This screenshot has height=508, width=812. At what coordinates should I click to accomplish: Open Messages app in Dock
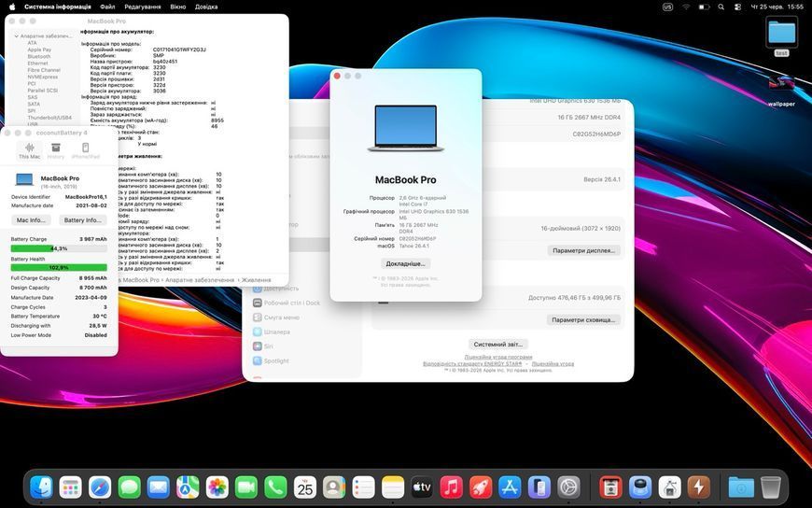click(130, 487)
